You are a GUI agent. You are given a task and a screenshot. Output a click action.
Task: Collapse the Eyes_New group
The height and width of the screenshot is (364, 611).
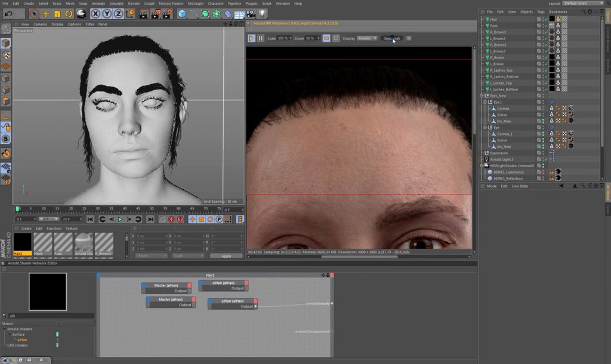point(482,95)
